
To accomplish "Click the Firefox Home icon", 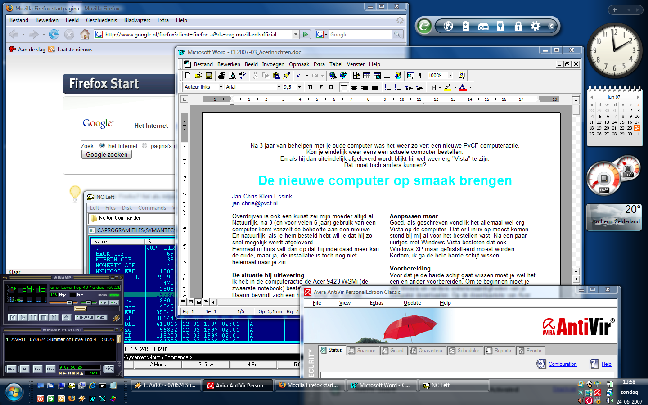I will (x=85, y=34).
